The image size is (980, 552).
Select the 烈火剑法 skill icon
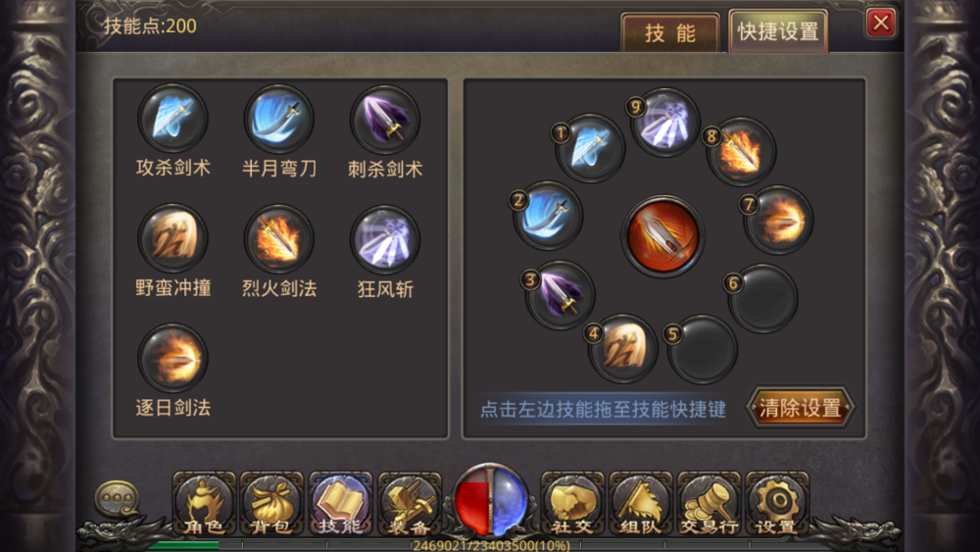pyautogui.click(x=278, y=239)
